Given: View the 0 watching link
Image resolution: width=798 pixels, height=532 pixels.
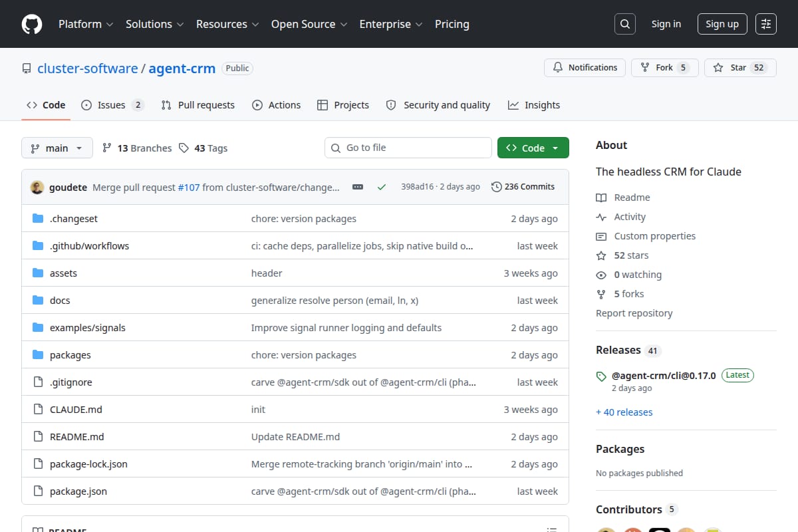Looking at the screenshot, I should [629, 275].
